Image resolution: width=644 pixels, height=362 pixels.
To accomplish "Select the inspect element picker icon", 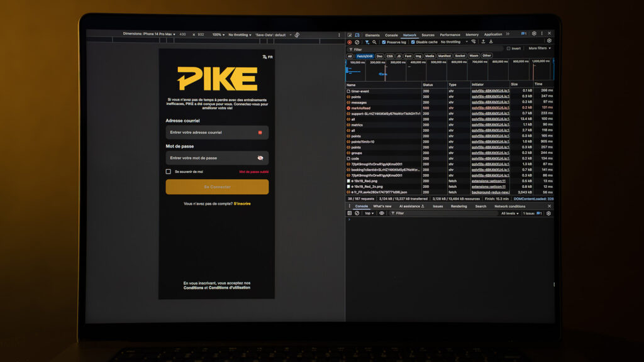I will [350, 35].
